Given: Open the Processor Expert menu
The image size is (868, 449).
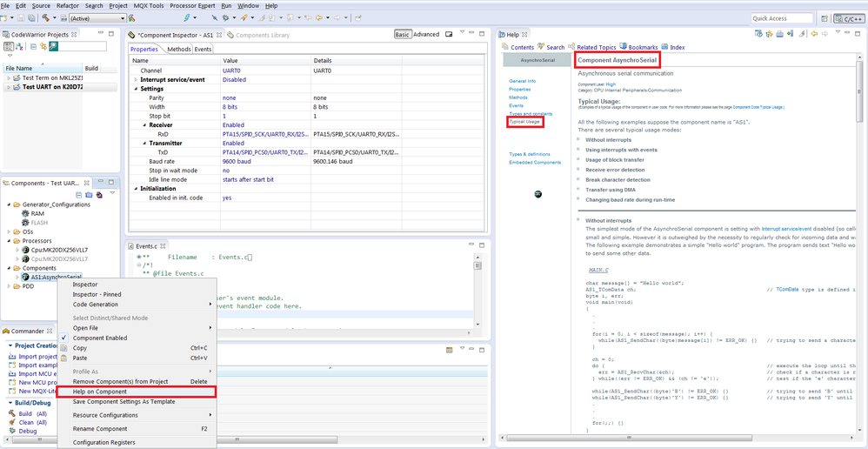Looking at the screenshot, I should (x=192, y=5).
